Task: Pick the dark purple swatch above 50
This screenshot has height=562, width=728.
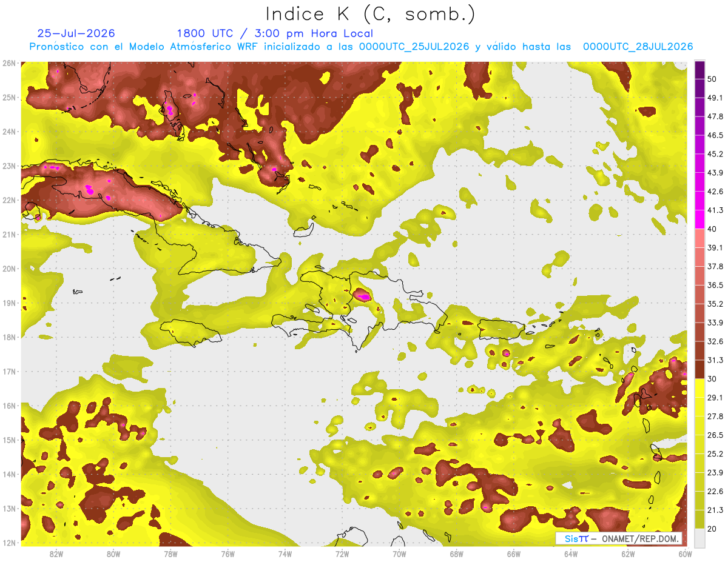Action: [699, 70]
